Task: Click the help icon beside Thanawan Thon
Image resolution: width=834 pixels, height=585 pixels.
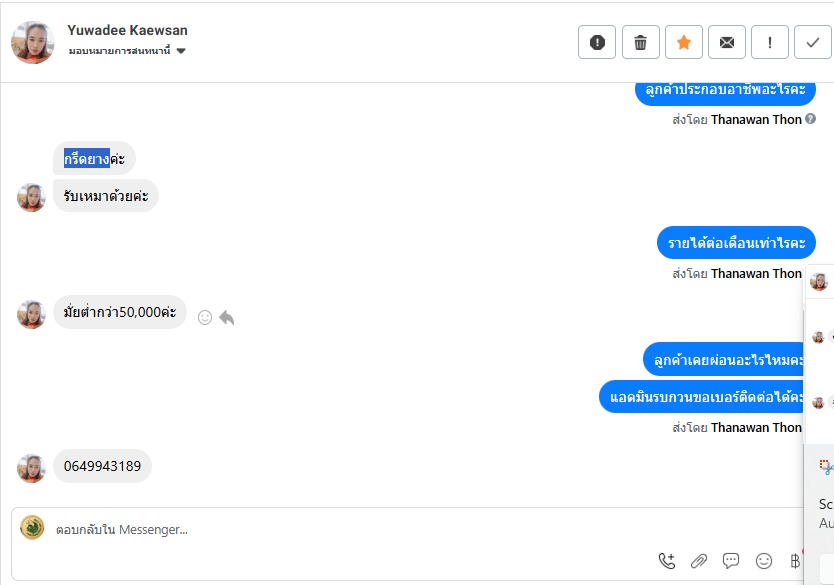Action: (x=811, y=120)
